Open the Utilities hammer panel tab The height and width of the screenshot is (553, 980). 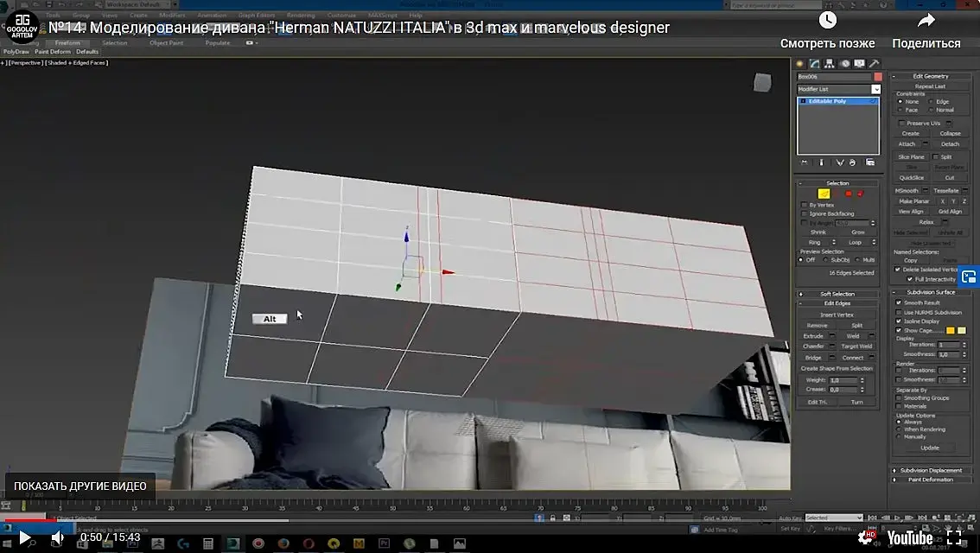point(874,64)
